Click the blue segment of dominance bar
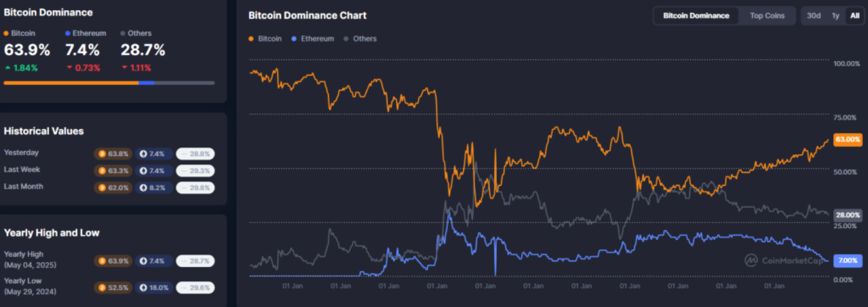868x307 pixels. pos(146,82)
